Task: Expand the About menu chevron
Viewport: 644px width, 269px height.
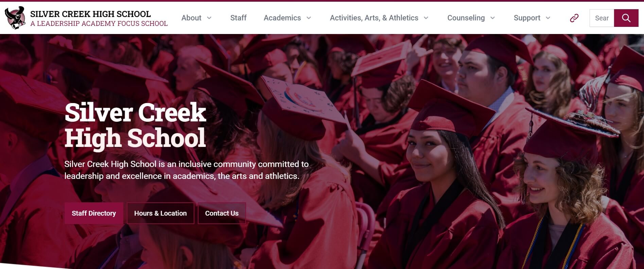Action: (209, 18)
